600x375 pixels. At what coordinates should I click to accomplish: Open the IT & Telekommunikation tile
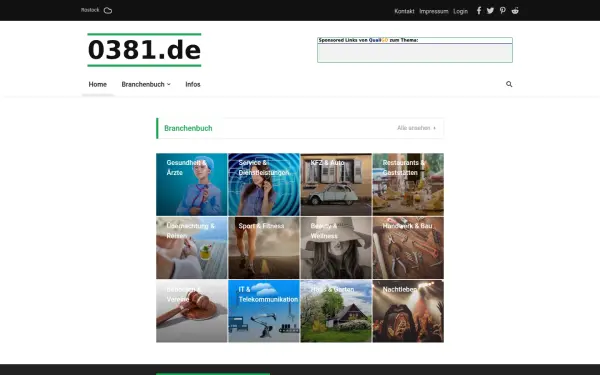(x=264, y=311)
